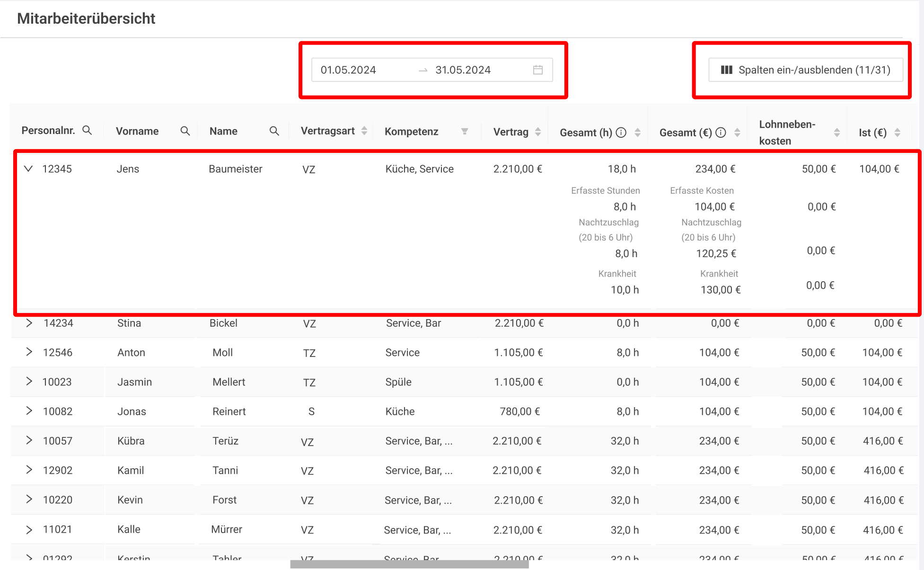Click the Personalnr. search icon
The height and width of the screenshot is (570, 924).
point(87,130)
